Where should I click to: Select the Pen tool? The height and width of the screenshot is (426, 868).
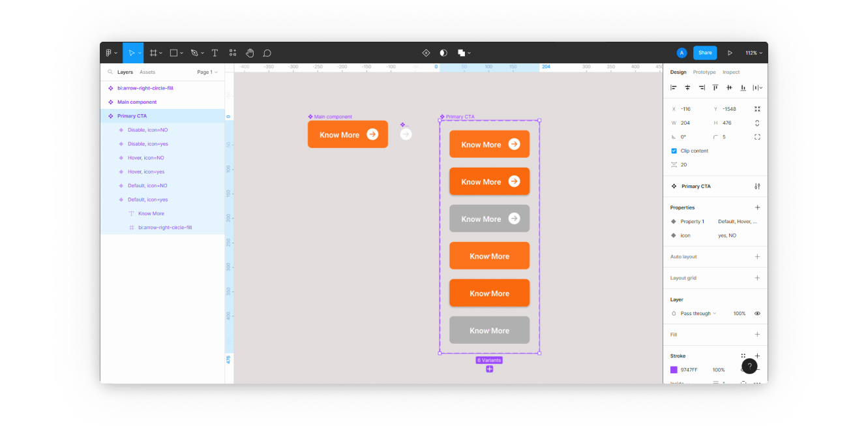(194, 53)
